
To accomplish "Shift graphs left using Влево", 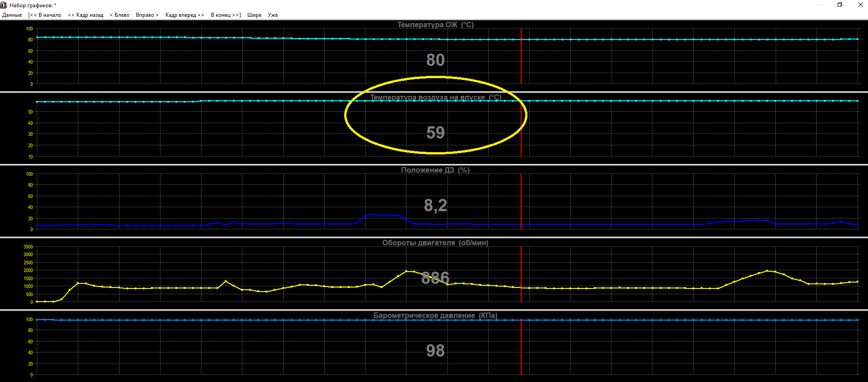I will coord(120,15).
